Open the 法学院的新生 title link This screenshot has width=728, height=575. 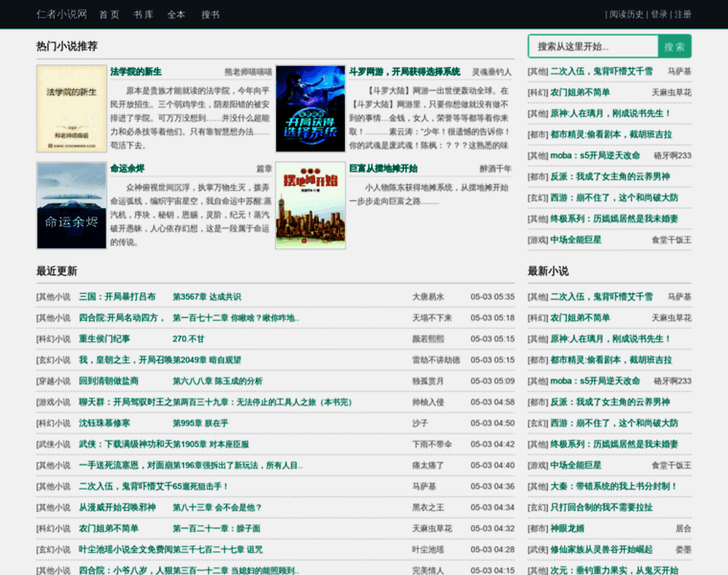(x=136, y=72)
